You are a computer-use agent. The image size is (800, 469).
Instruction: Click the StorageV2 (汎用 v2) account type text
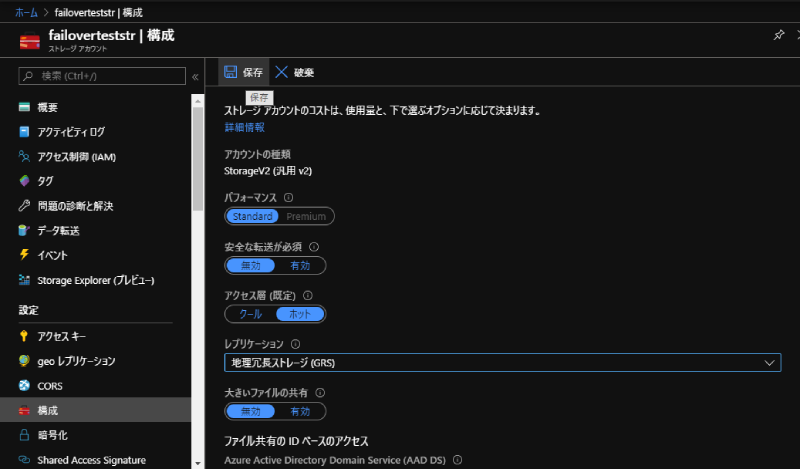(x=268, y=171)
